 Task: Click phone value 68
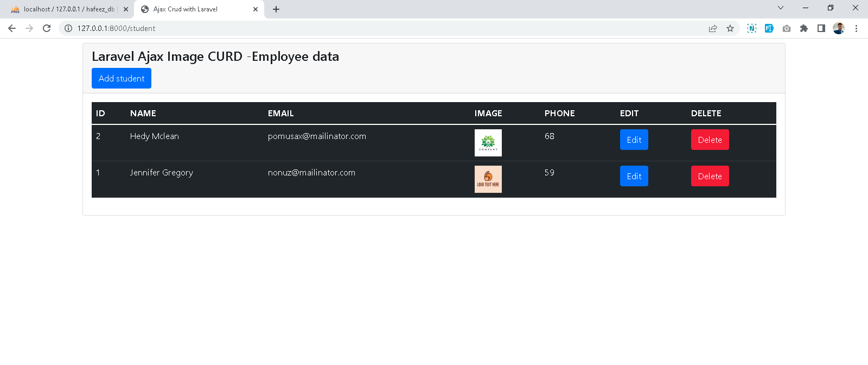pyautogui.click(x=550, y=136)
